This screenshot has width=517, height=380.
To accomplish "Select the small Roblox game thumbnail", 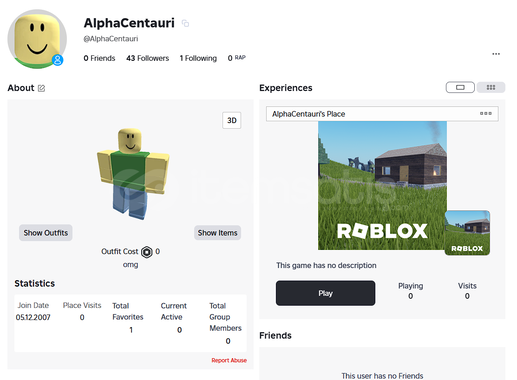I will coord(467,233).
